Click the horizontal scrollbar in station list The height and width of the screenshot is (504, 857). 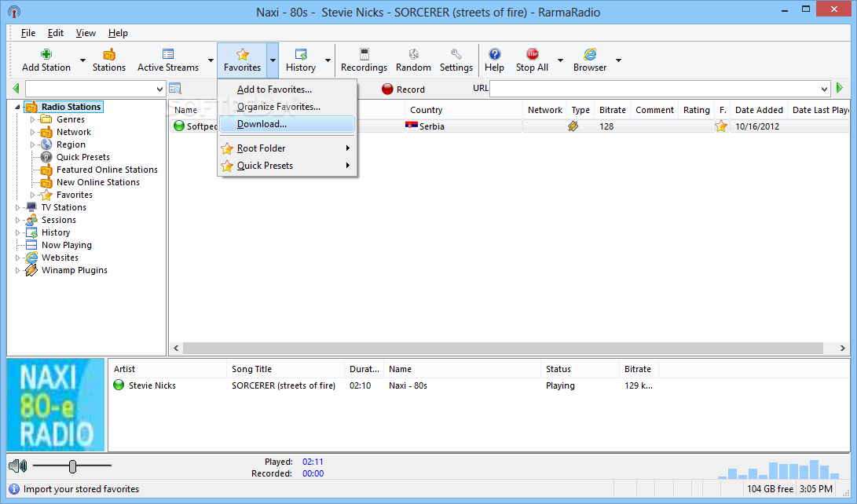point(503,348)
